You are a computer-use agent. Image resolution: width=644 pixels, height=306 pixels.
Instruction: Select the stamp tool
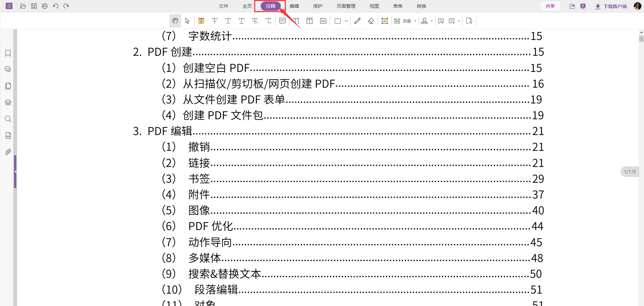pos(424,21)
